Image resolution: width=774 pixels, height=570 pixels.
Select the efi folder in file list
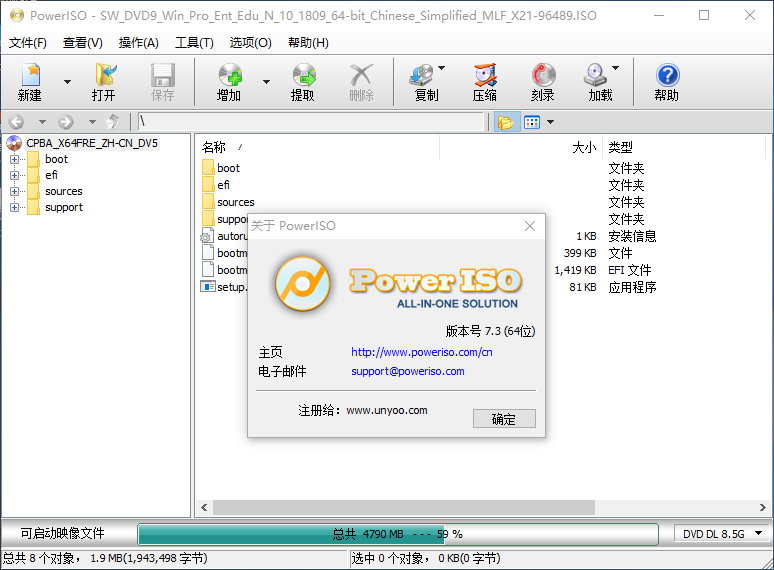223,185
